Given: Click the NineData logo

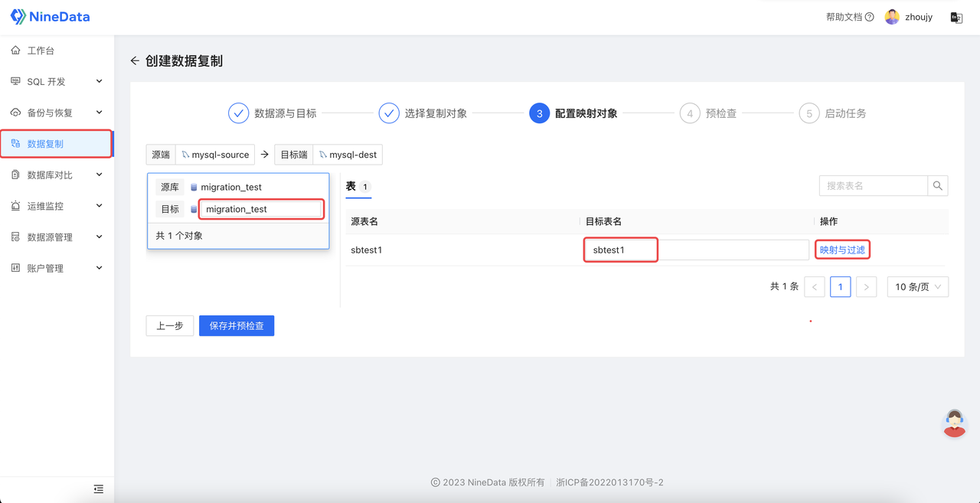Looking at the screenshot, I should (50, 16).
